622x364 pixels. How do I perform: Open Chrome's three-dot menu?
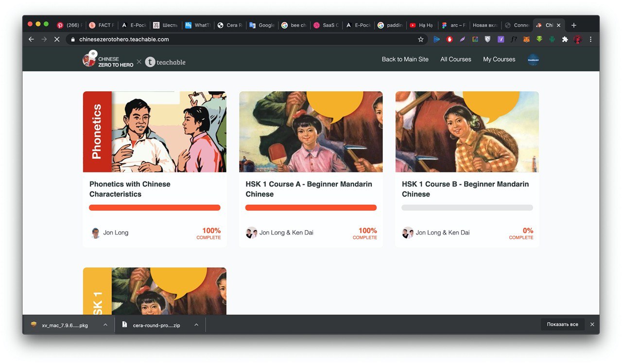[x=590, y=39]
